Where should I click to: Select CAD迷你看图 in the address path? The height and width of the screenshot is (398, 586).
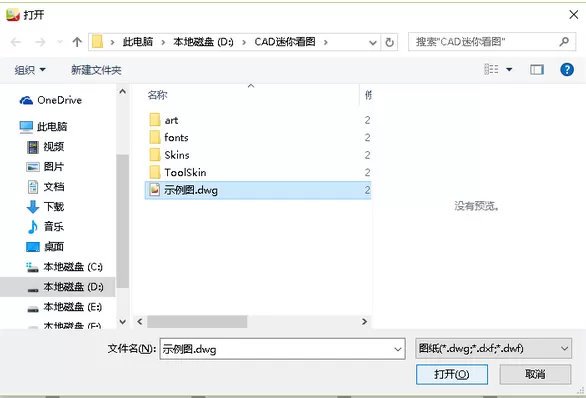tap(285, 42)
